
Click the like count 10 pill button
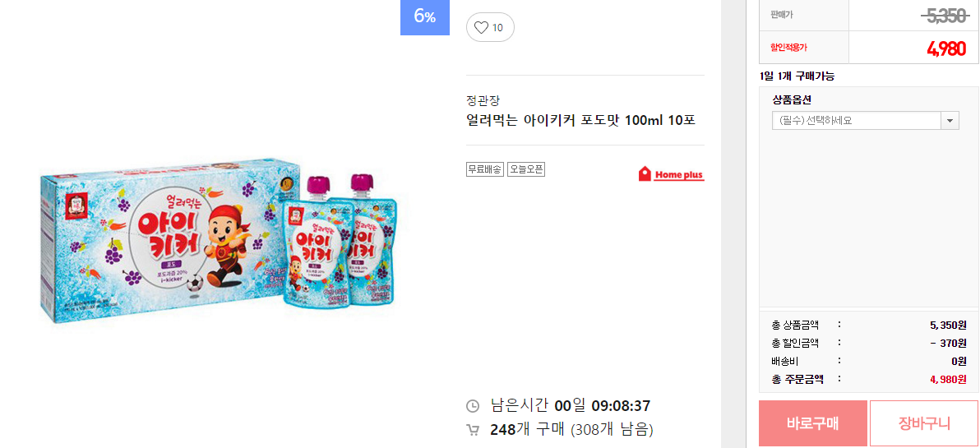pos(490,27)
